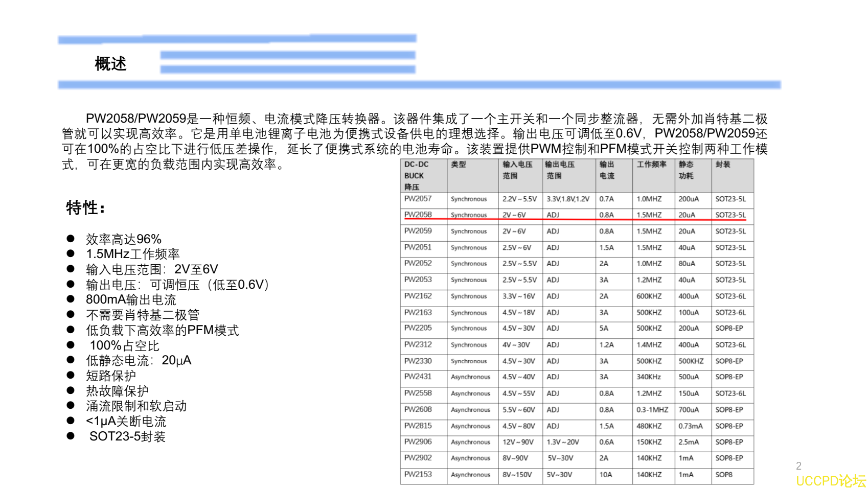
Task: Select the PW2057 table row
Action: 417,200
